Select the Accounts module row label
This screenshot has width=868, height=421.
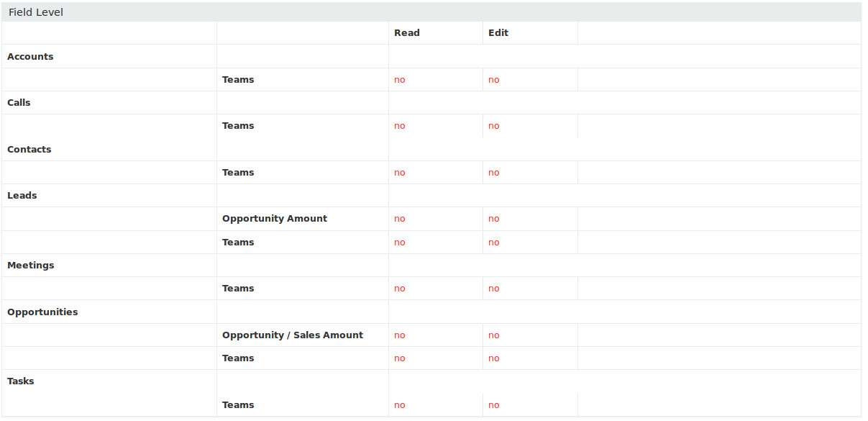[30, 57]
